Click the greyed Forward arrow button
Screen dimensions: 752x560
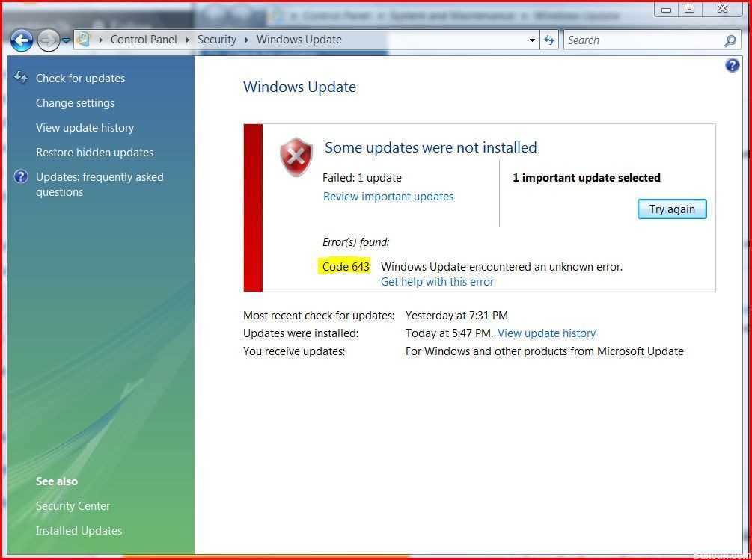tap(48, 40)
